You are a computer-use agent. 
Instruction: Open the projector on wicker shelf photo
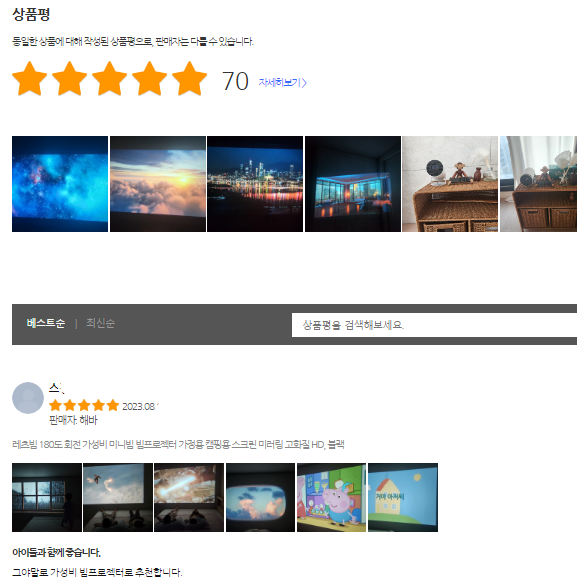point(450,184)
